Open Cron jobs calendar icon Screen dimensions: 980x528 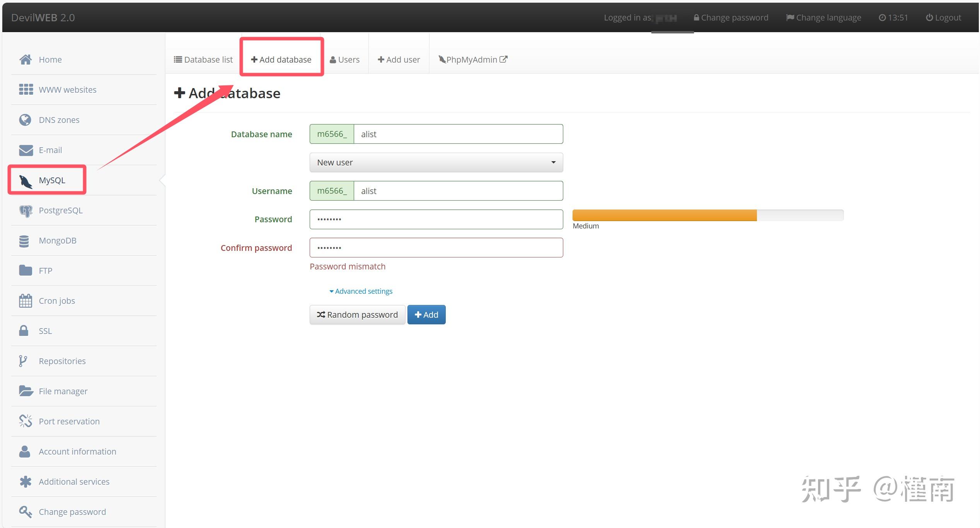pyautogui.click(x=26, y=301)
